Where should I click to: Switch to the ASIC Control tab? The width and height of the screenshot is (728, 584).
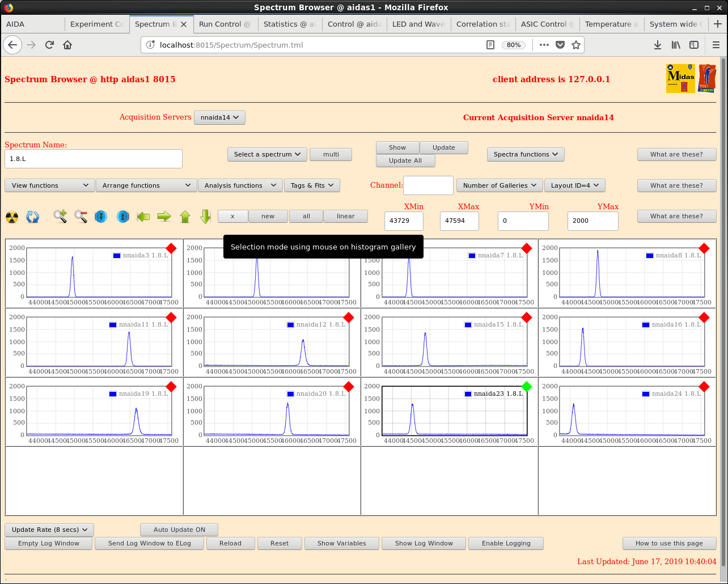(547, 24)
